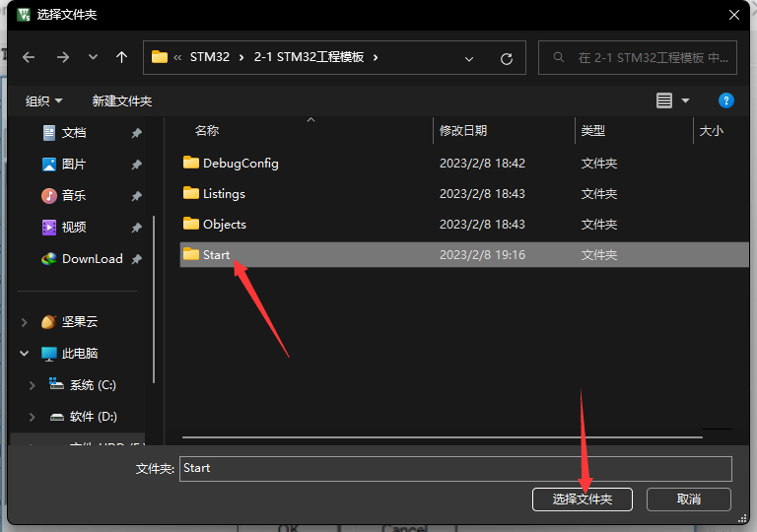
Task: Open the help question mark icon
Action: 726,100
